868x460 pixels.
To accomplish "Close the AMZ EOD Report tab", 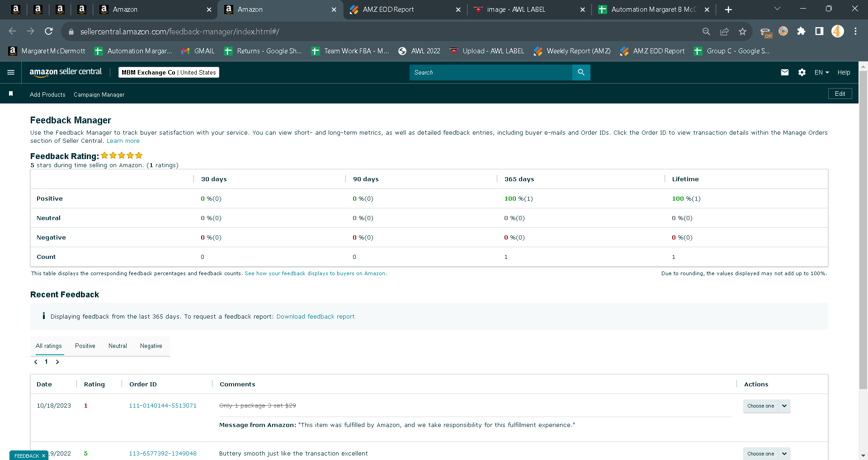I will [458, 9].
